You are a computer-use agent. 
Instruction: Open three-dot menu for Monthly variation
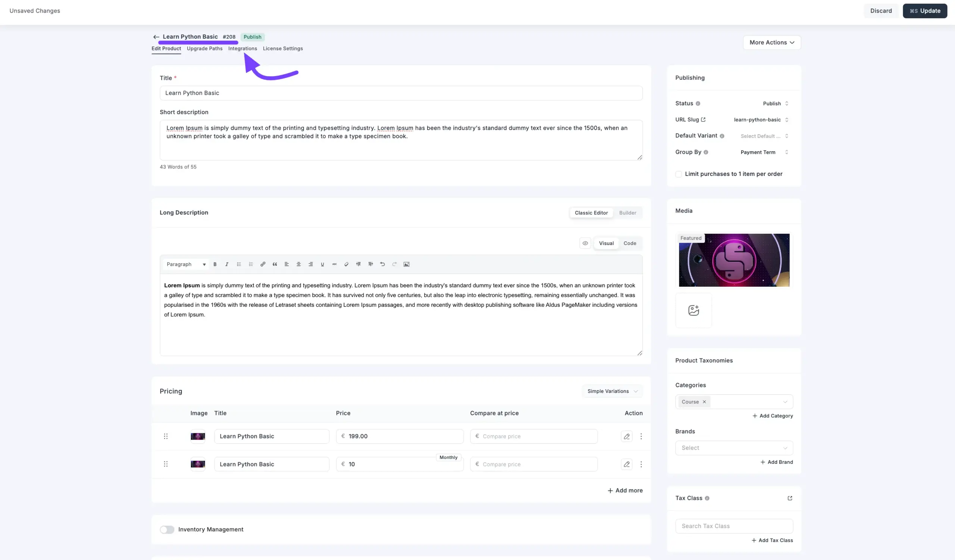tap(641, 464)
